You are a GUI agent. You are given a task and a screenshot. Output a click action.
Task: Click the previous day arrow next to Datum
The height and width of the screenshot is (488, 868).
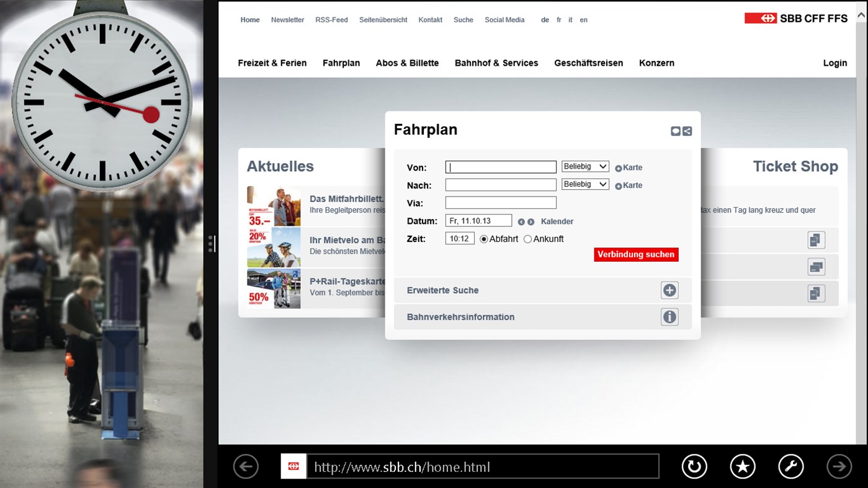tap(521, 222)
